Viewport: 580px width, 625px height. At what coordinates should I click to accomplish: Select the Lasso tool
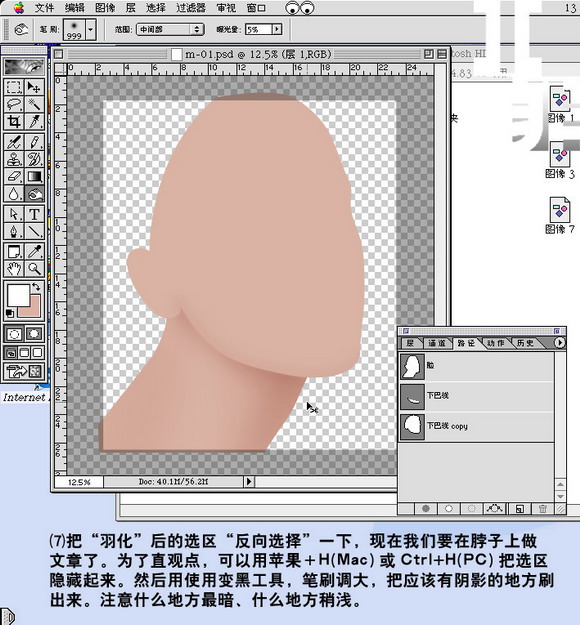[x=14, y=104]
